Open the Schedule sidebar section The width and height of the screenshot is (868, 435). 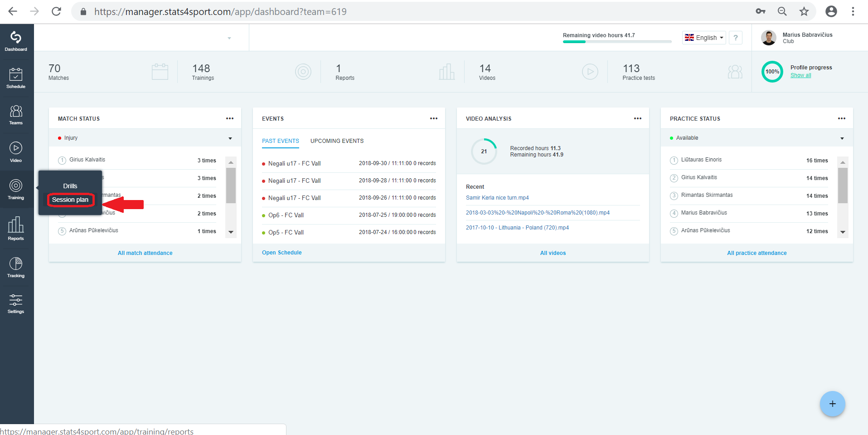[x=16, y=78]
